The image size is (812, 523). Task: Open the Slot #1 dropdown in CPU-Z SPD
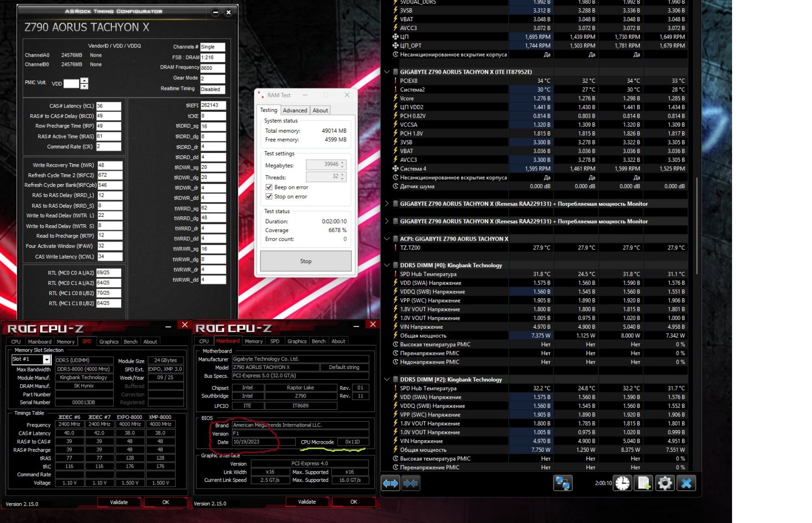click(46, 359)
